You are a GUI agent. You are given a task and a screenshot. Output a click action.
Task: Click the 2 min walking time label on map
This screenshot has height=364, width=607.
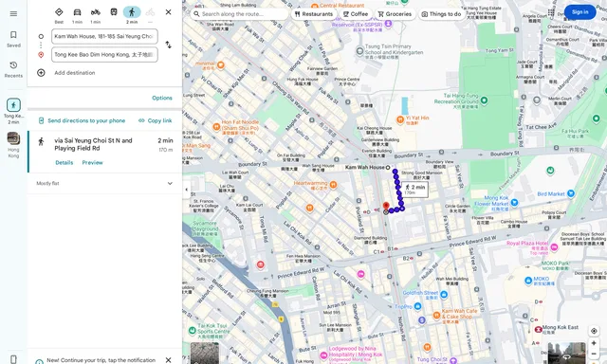click(414, 189)
